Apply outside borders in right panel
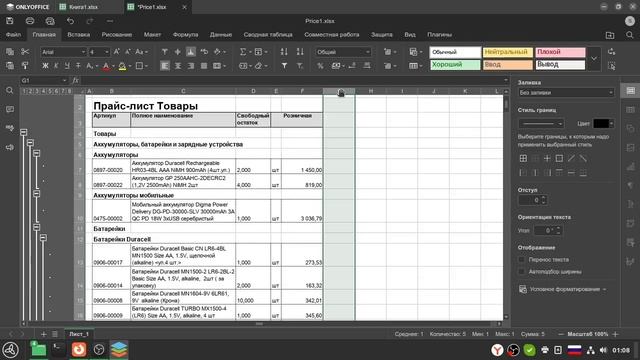 coord(559,158)
